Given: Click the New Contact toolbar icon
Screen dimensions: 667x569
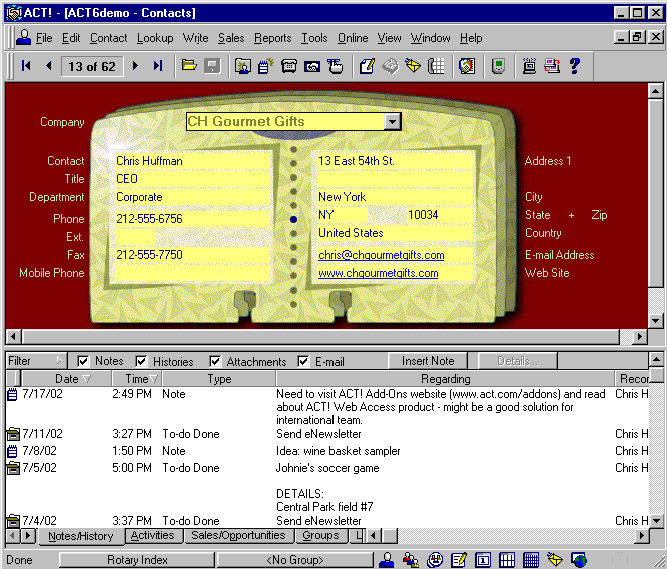Looking at the screenshot, I should [x=242, y=66].
